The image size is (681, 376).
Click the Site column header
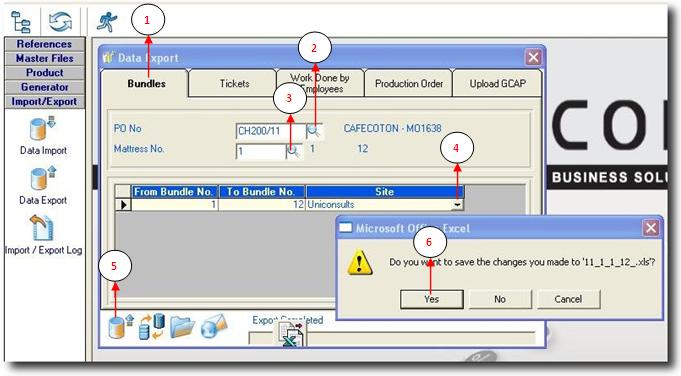tap(385, 191)
